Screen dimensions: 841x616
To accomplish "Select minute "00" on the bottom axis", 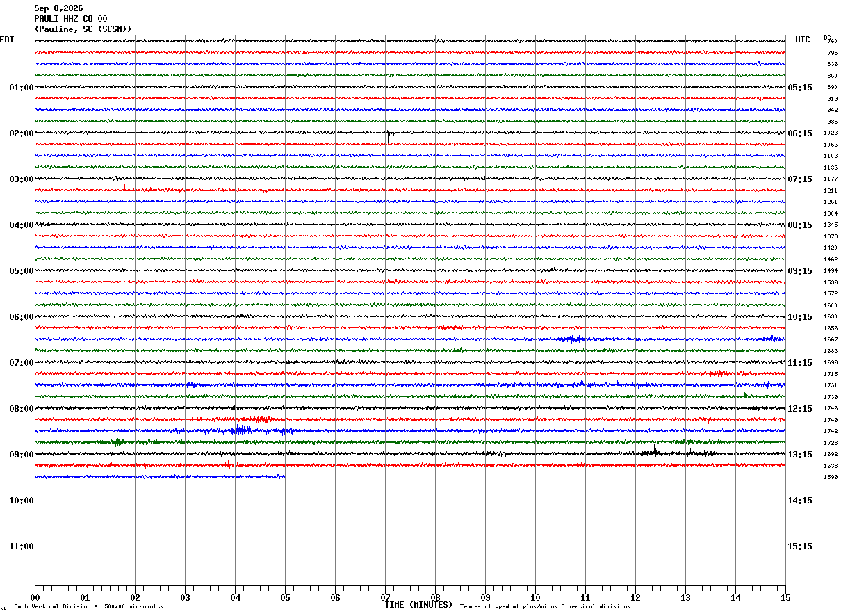I will [35, 597].
